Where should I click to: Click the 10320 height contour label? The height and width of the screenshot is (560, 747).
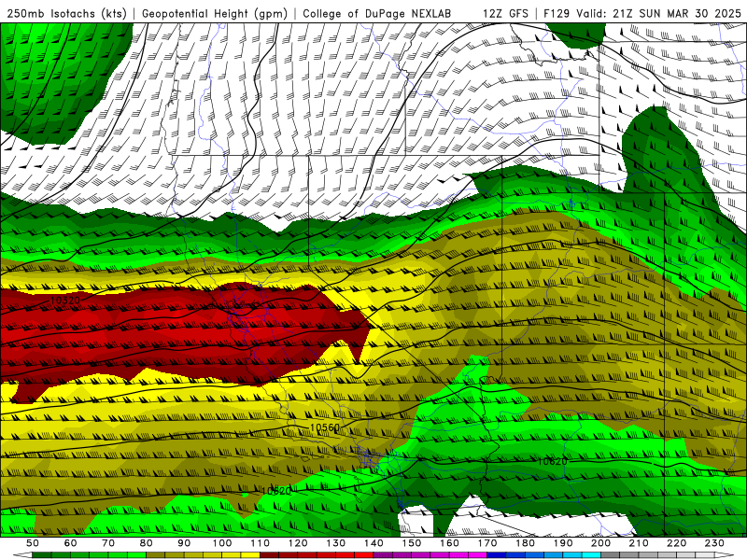tap(64, 301)
